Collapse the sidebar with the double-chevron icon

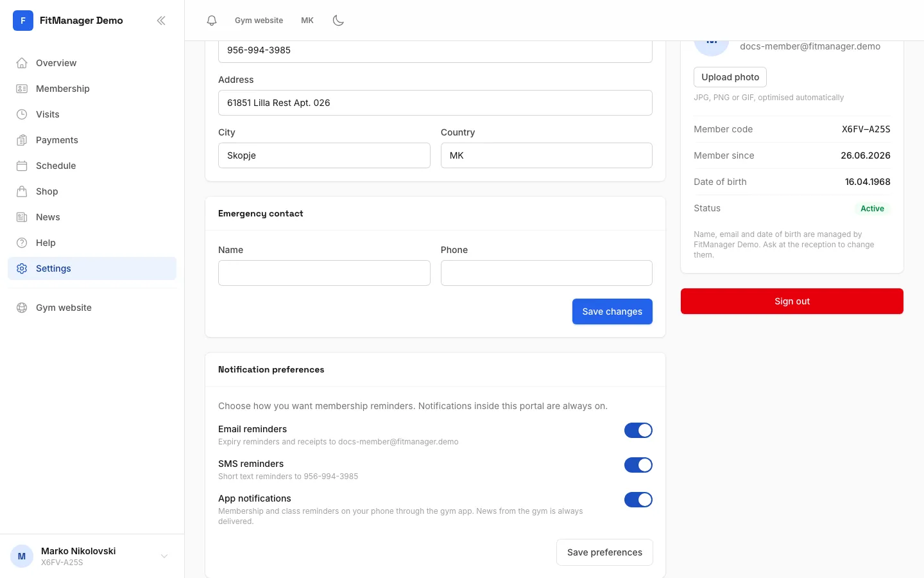pyautogui.click(x=161, y=21)
